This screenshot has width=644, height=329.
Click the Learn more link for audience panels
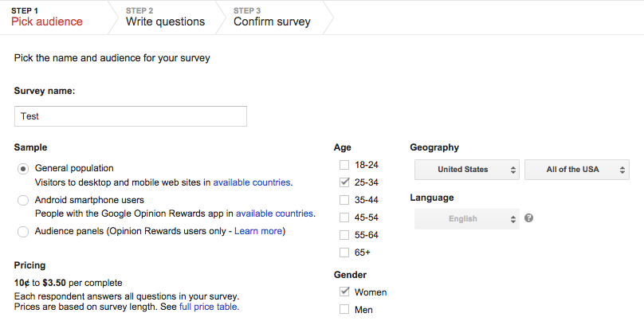tap(257, 231)
